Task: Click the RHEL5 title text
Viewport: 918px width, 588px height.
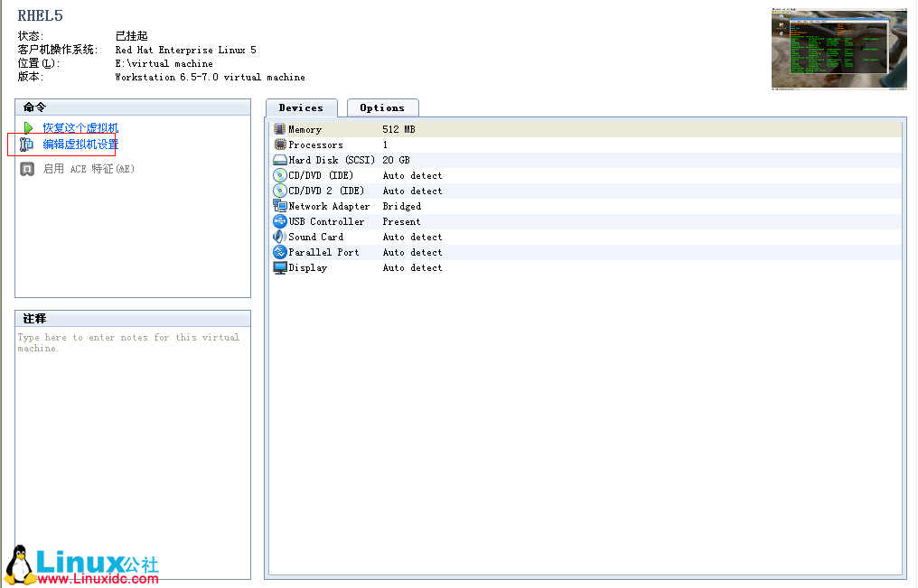Action: coord(41,15)
